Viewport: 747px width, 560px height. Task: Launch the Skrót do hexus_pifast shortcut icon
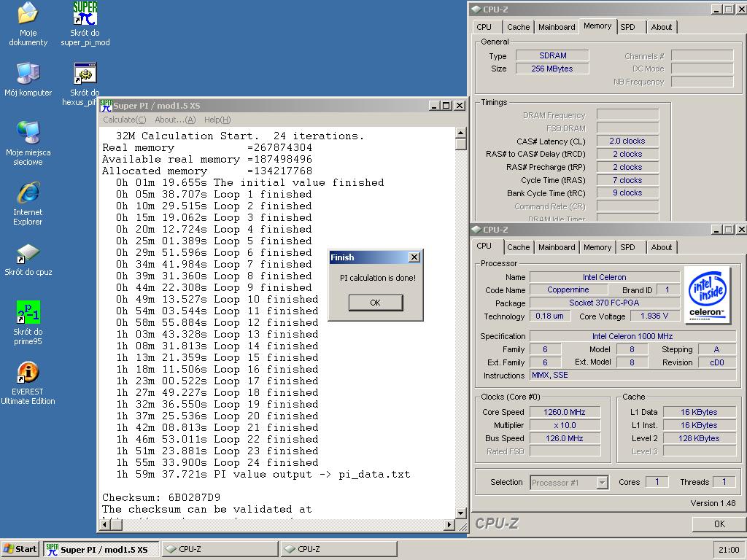click(85, 74)
